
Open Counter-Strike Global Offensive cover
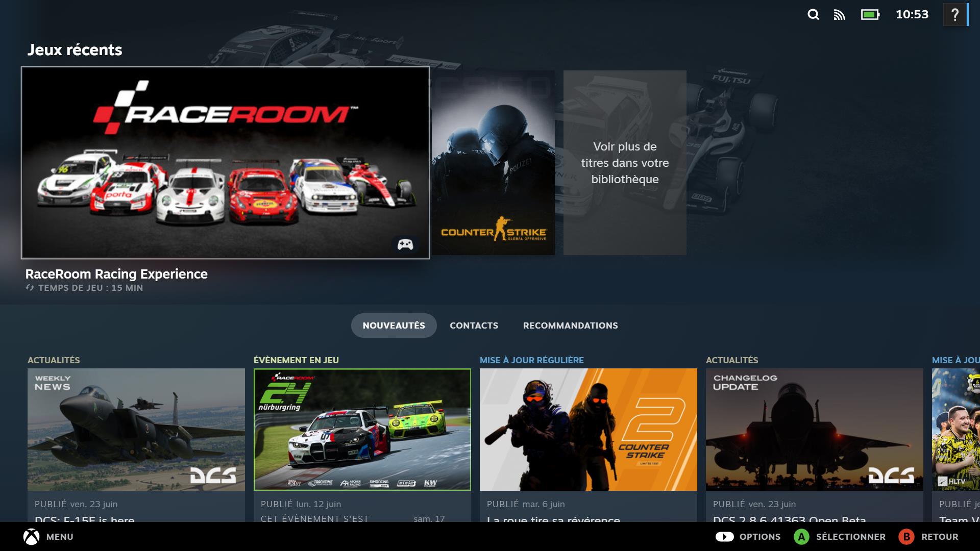point(493,163)
